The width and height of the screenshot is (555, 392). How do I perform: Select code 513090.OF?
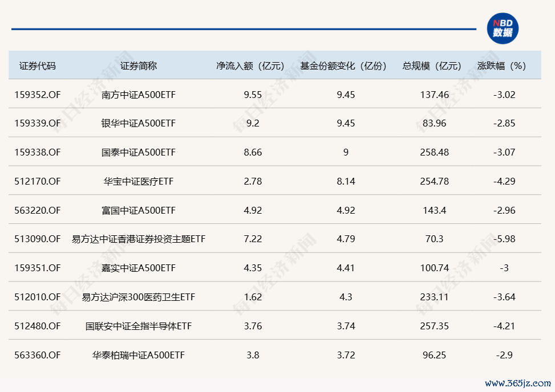coord(38,239)
